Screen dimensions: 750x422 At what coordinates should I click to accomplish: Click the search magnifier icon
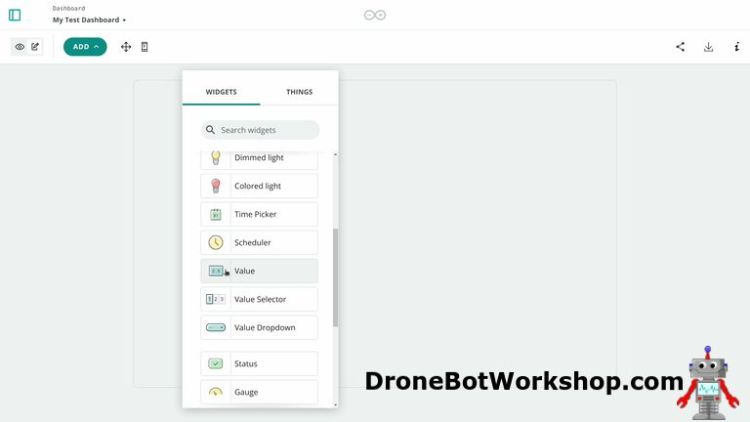click(210, 130)
